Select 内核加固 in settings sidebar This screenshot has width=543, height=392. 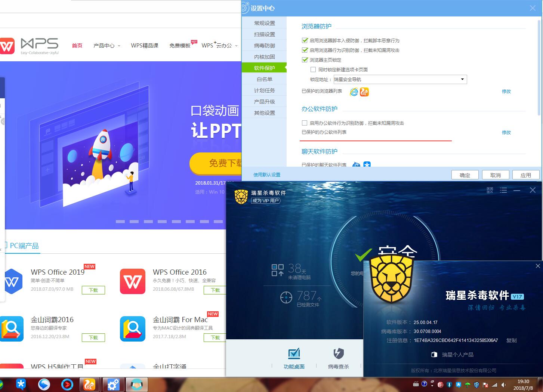264,57
